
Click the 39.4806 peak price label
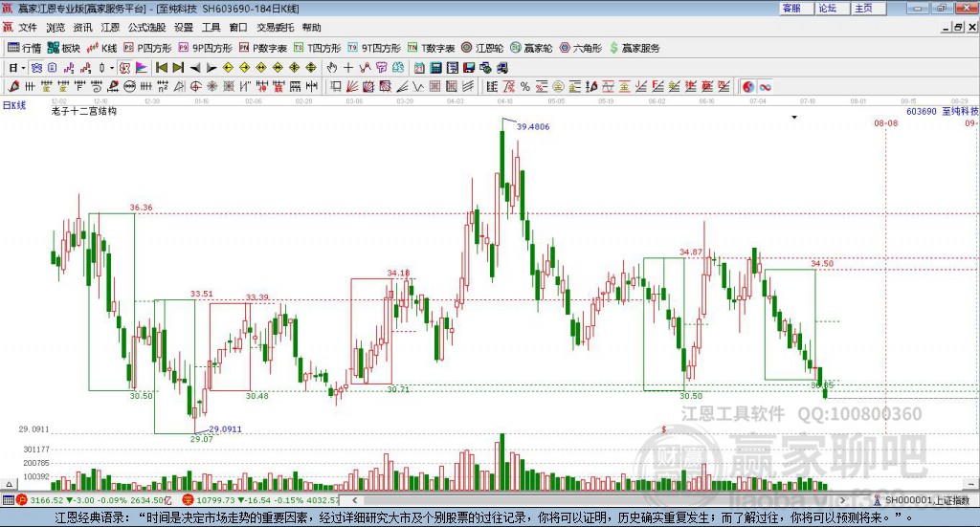(533, 127)
